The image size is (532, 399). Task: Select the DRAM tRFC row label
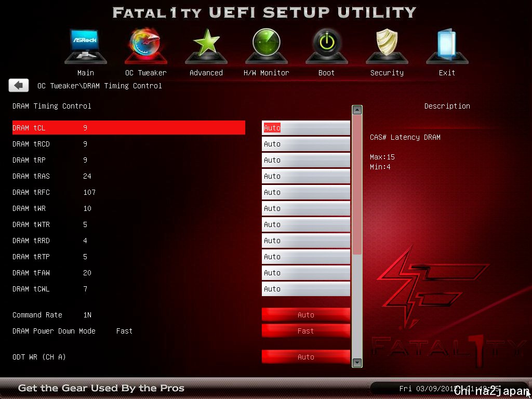[x=31, y=192]
